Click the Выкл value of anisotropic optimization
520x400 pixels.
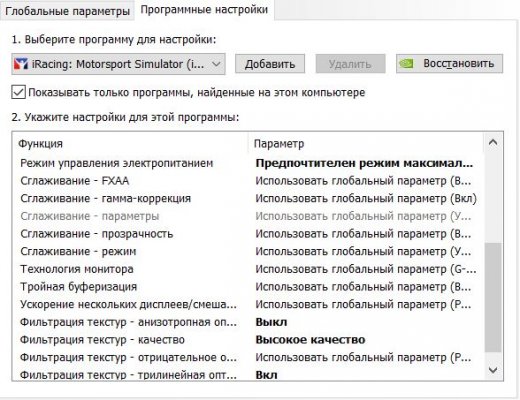271,322
